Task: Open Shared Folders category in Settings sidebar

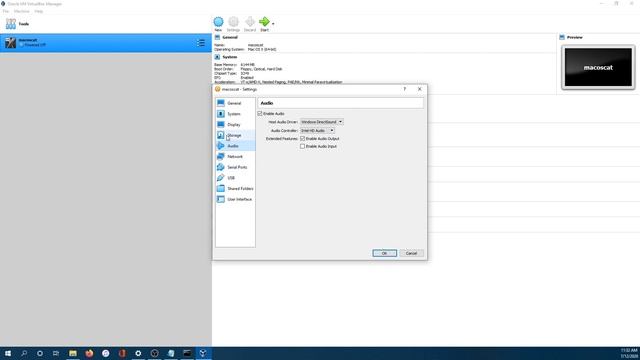Action: tap(235, 188)
